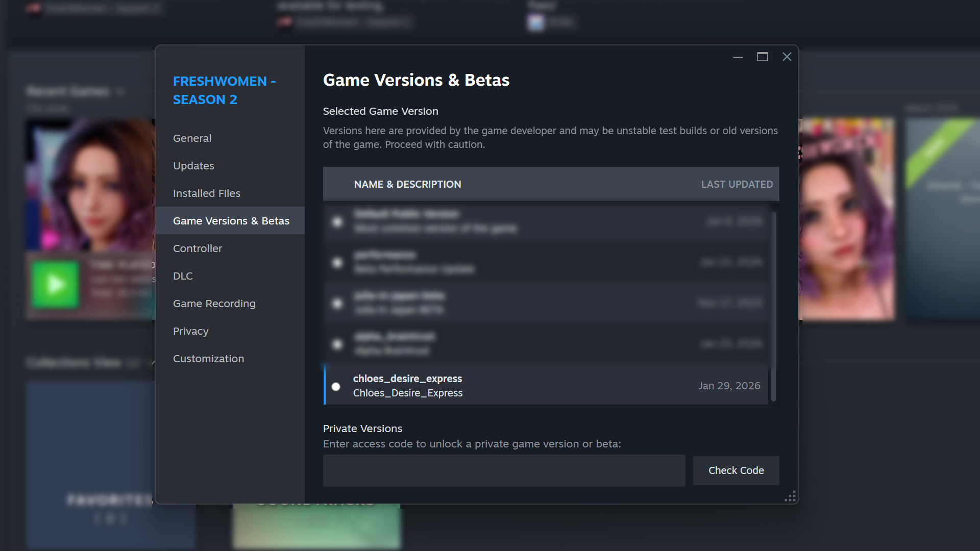
Task: Click the version list scrollbar
Action: tap(773, 306)
